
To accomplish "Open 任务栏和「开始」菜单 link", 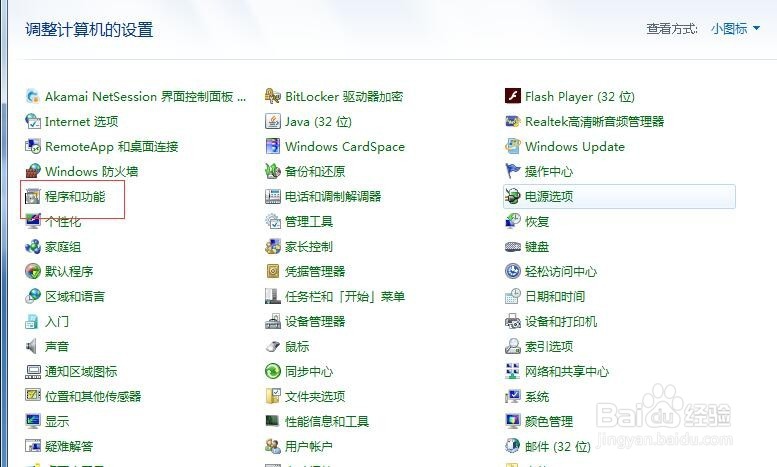I will [x=345, y=296].
